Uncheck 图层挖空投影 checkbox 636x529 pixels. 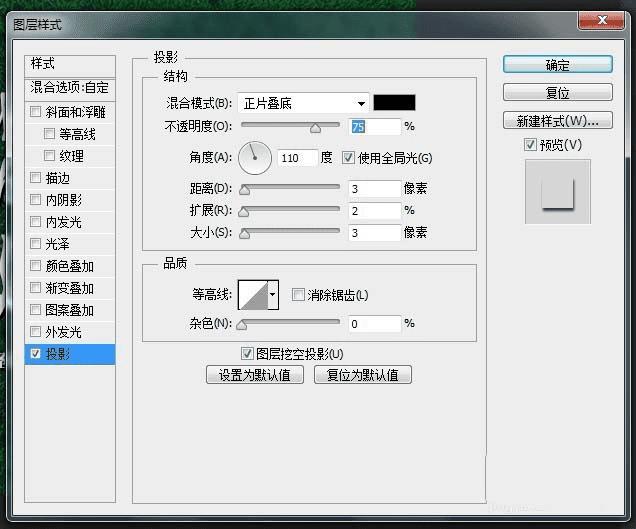247,353
